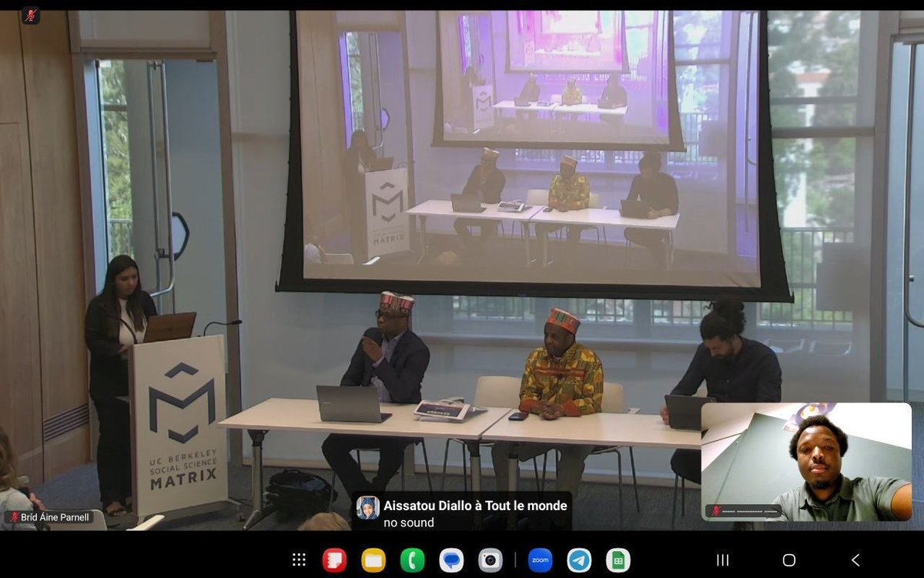The height and width of the screenshot is (578, 924).
Task: Tap the Recents navigation button
Action: pos(722,560)
